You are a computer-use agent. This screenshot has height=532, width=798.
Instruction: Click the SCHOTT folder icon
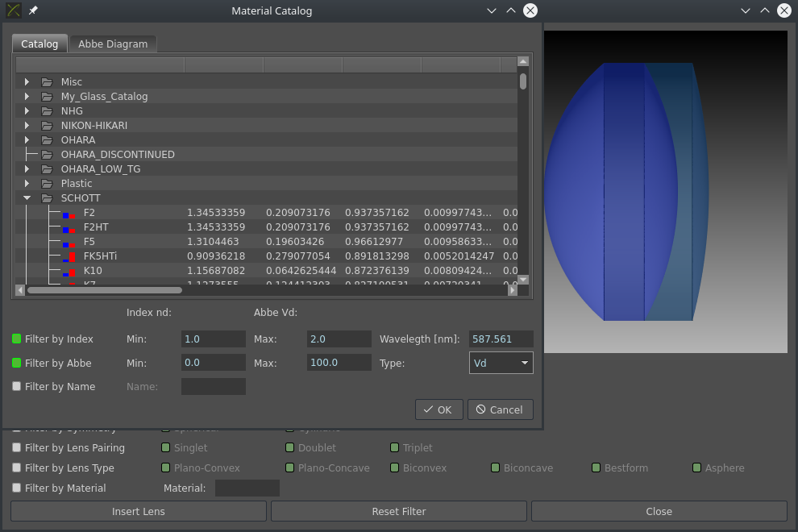click(48, 198)
